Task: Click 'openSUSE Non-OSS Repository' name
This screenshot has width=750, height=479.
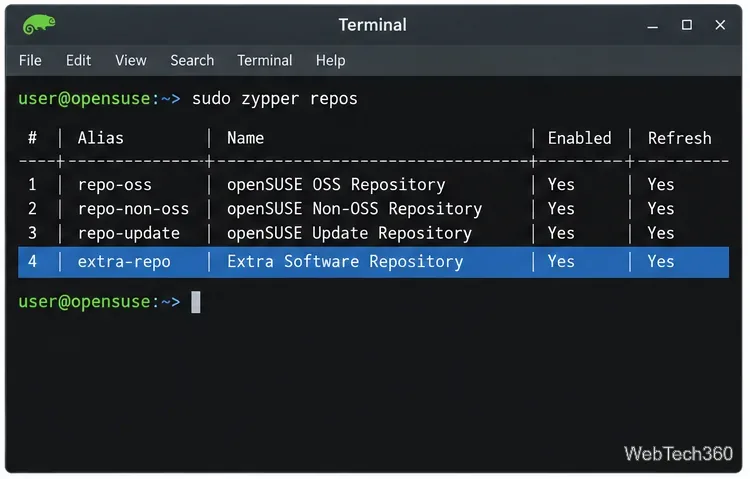Action: pyautogui.click(x=354, y=209)
